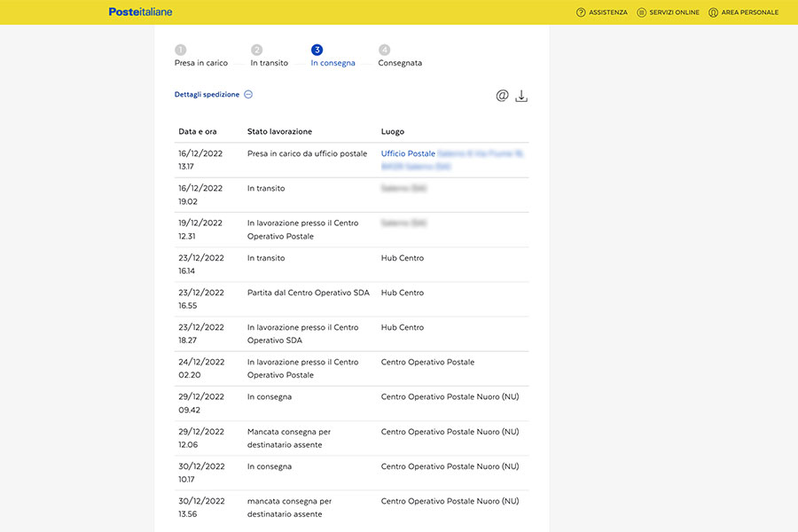Select step 3 circle In consegna

pyautogui.click(x=317, y=51)
